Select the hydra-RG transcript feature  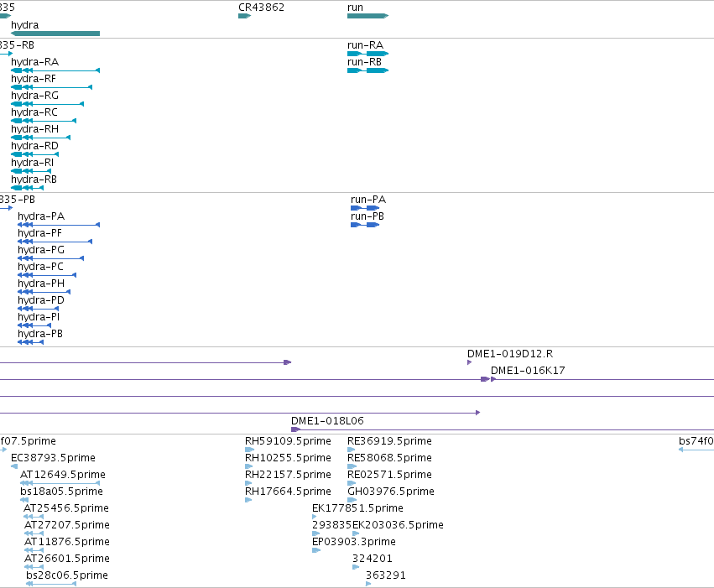click(47, 104)
